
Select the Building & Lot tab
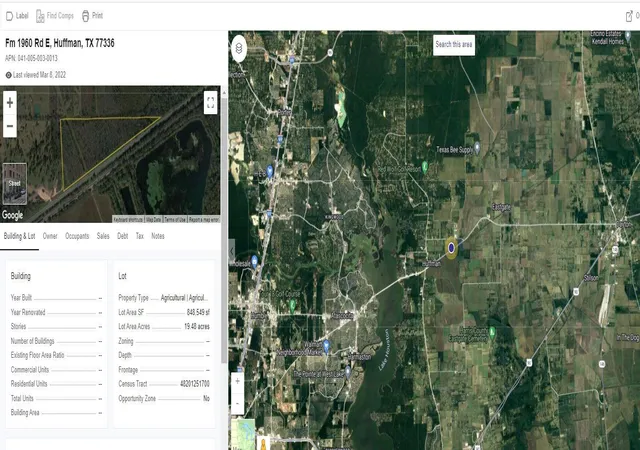19,236
